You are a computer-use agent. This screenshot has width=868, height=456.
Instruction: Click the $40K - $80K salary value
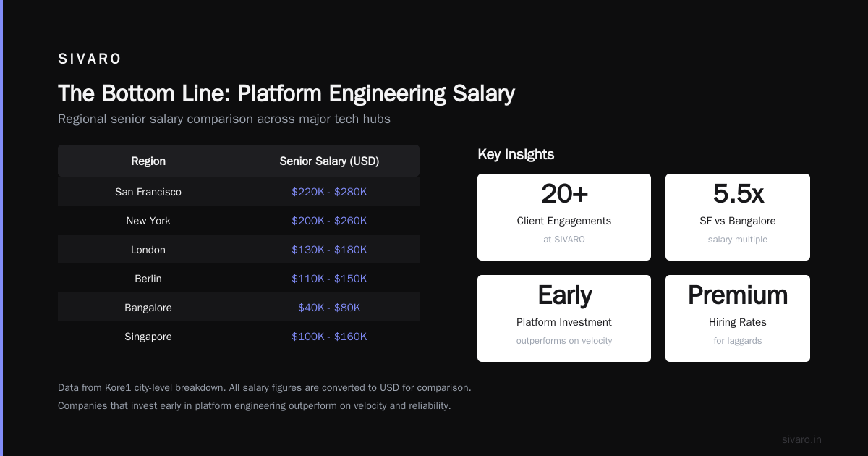[329, 308]
